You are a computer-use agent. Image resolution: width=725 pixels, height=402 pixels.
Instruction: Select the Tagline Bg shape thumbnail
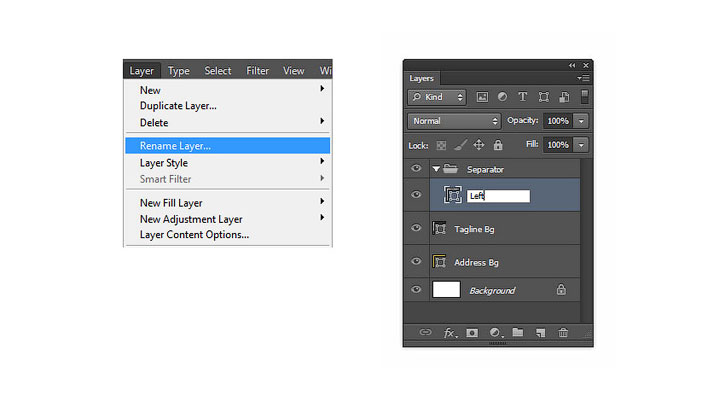[x=439, y=229]
